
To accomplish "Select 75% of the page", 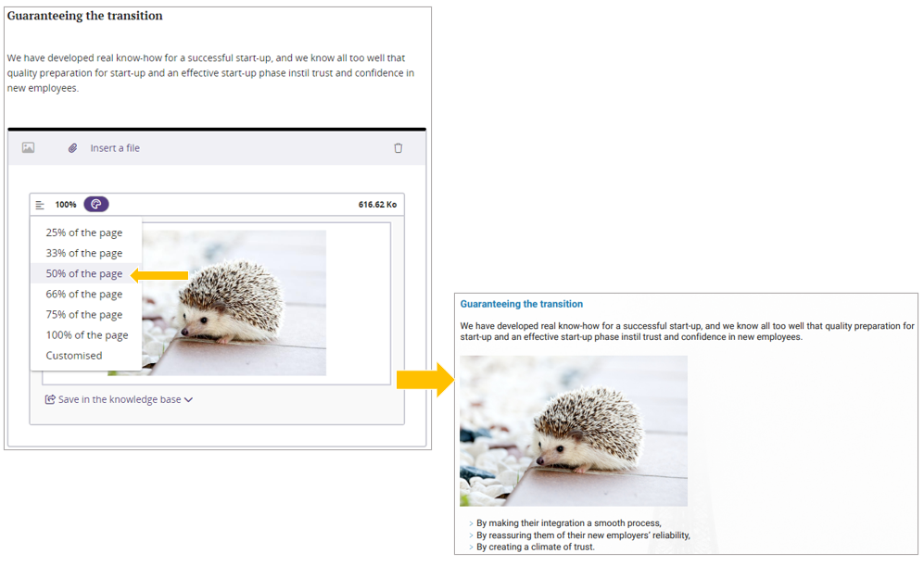I will point(84,314).
